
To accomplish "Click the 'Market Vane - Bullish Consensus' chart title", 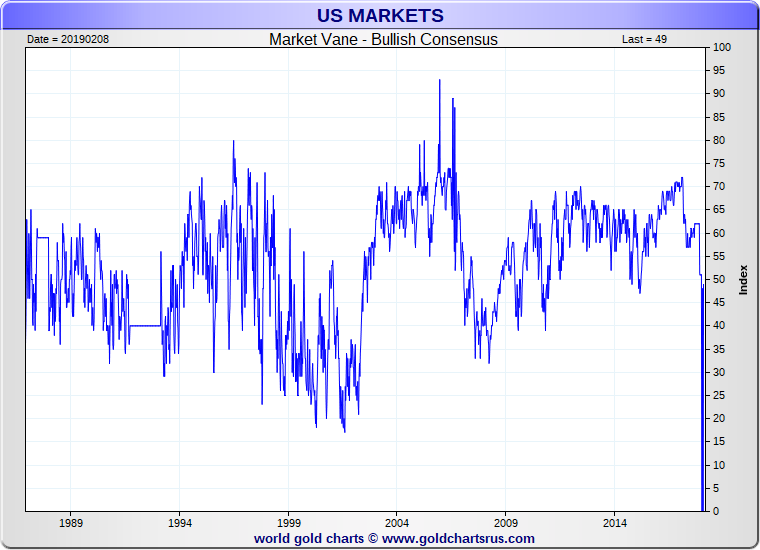I will 383,39.
